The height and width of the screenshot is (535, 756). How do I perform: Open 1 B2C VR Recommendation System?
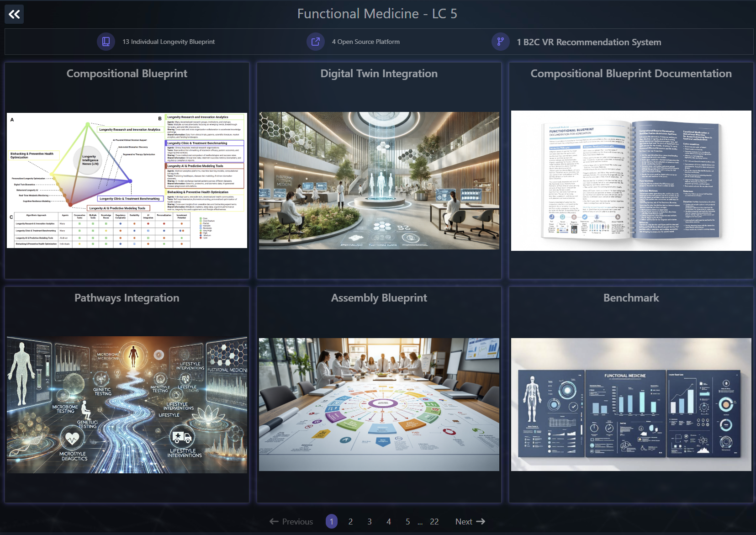pos(589,42)
